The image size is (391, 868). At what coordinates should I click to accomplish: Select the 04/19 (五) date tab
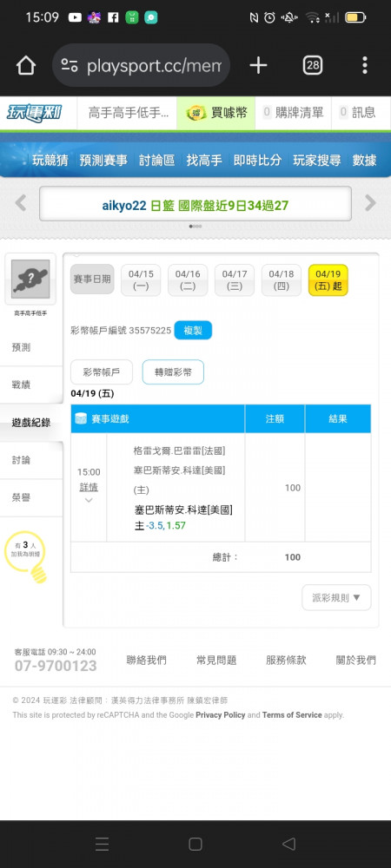(x=328, y=280)
